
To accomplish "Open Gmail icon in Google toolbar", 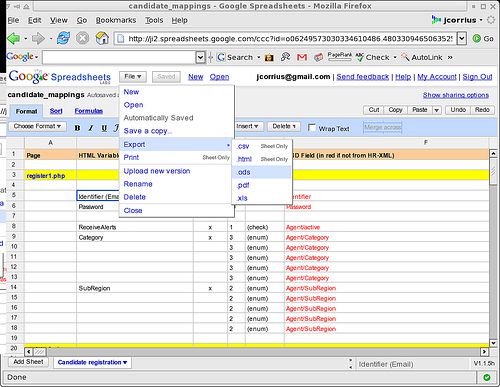I will [302, 57].
